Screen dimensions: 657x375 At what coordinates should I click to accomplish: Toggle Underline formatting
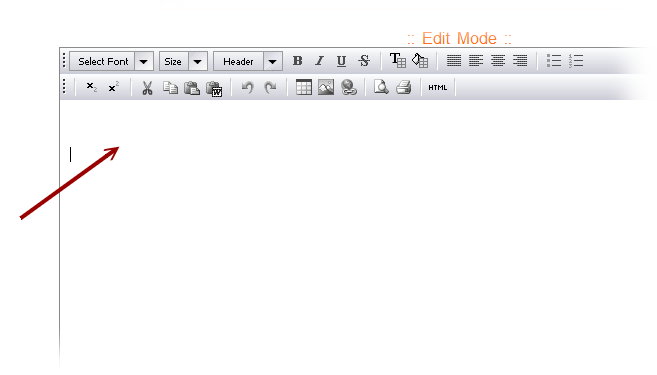click(341, 61)
